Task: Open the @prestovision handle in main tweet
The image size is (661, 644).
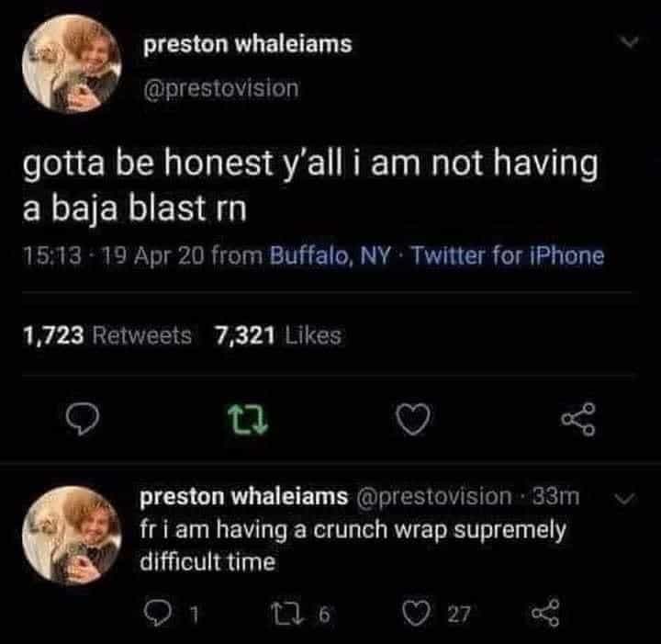Action: coord(220,88)
